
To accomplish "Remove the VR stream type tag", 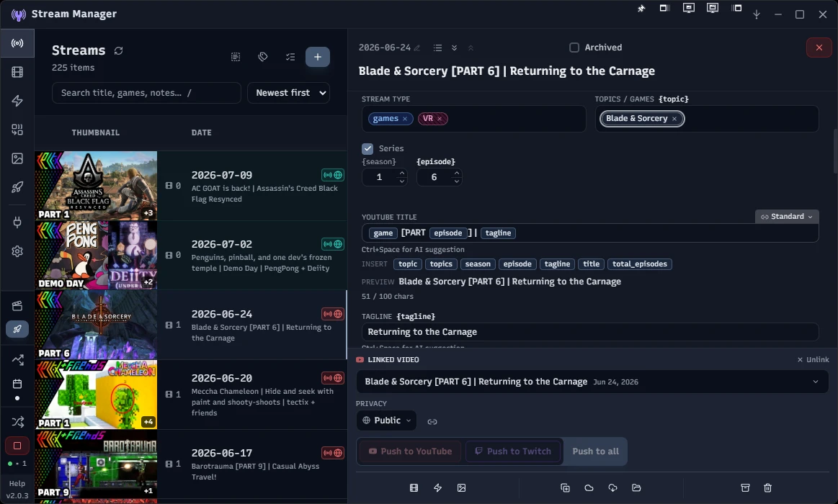I will coord(440,119).
